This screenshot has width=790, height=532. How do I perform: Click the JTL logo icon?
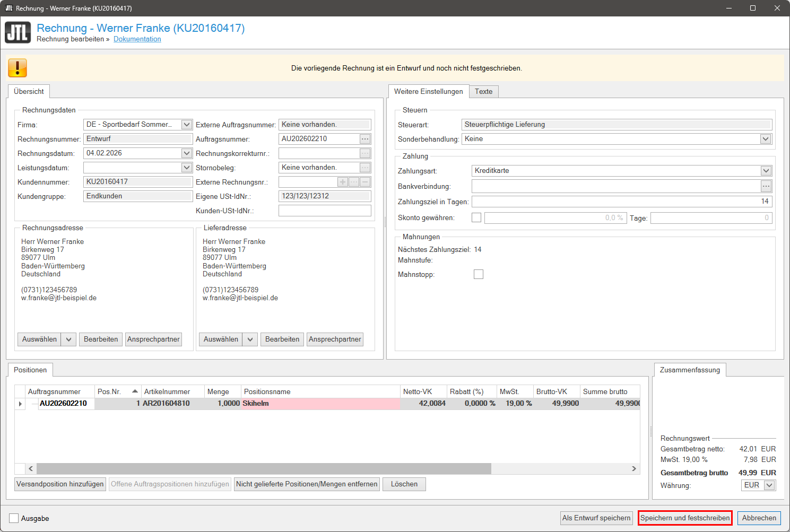[18, 33]
